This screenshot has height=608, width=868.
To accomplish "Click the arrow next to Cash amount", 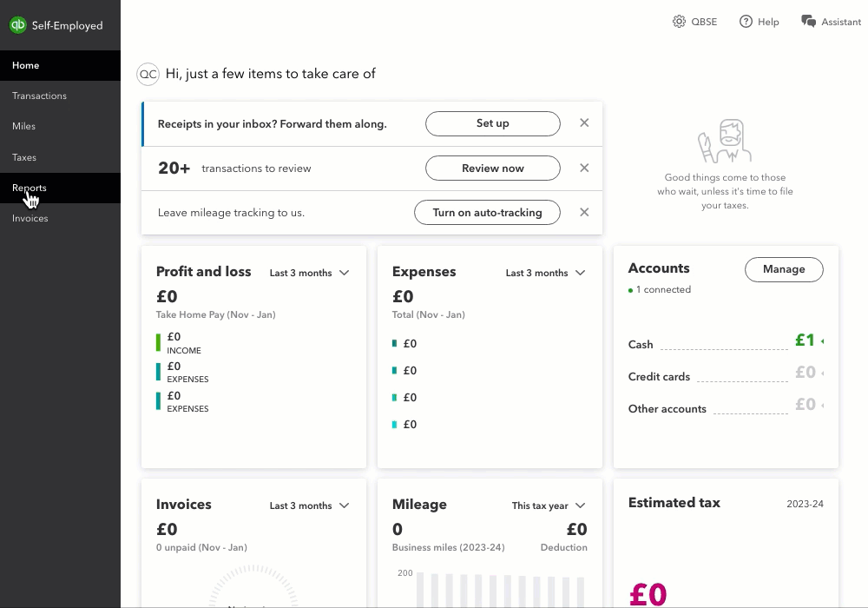I will coord(822,341).
